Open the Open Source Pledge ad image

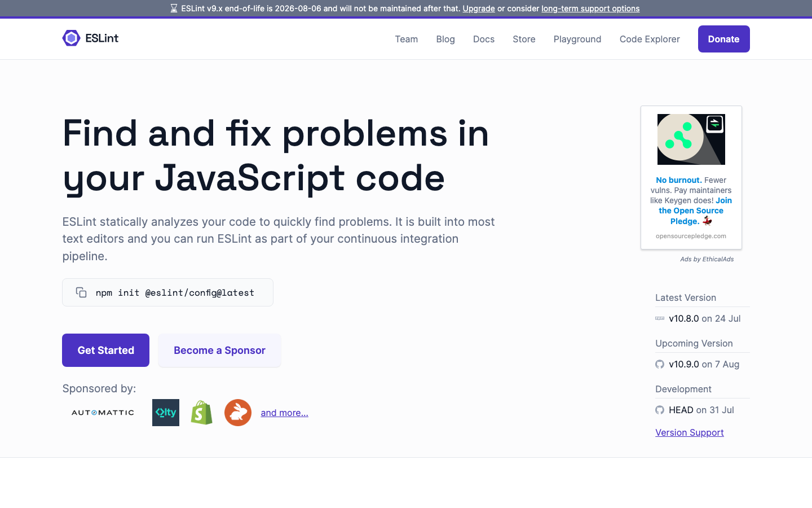tap(691, 139)
